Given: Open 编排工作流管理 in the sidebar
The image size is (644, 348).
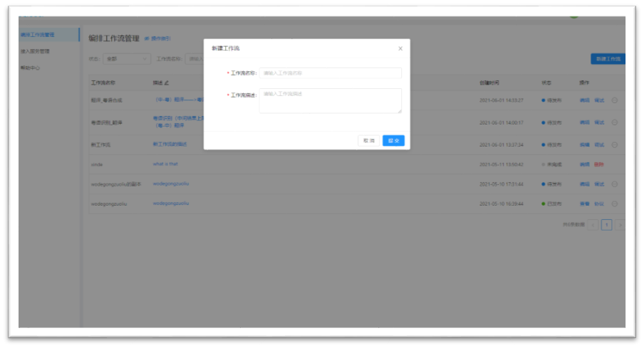Looking at the screenshot, I should (x=48, y=35).
